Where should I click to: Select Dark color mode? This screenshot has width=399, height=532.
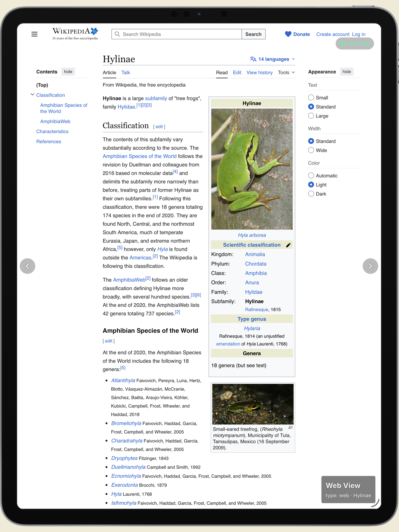[311, 194]
